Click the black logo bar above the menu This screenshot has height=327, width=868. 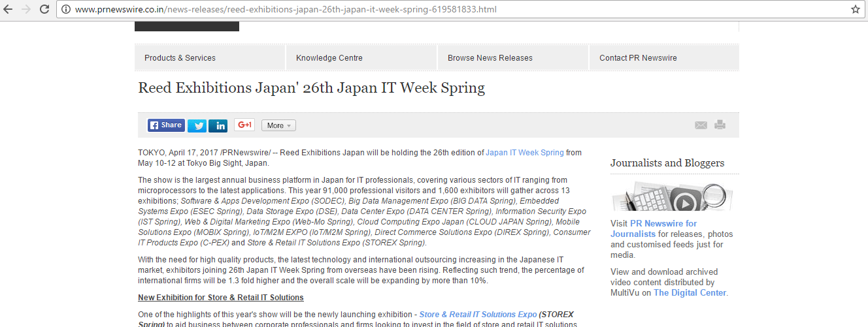pos(187,27)
